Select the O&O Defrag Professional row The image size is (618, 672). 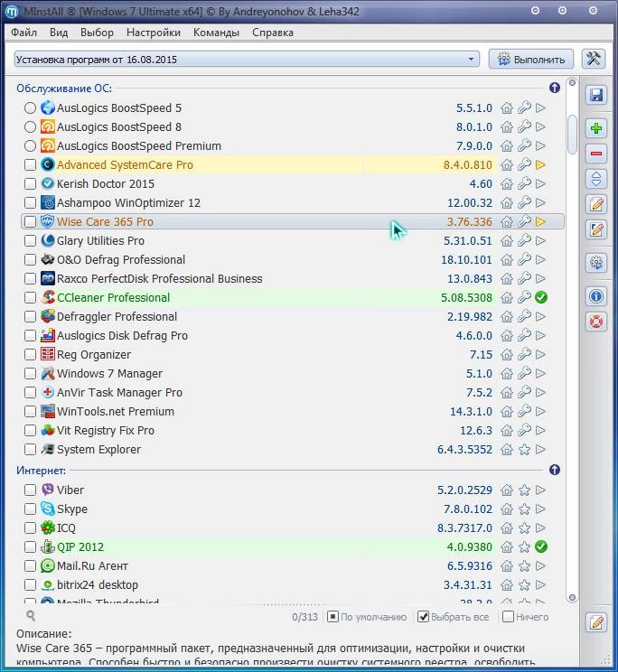[293, 260]
